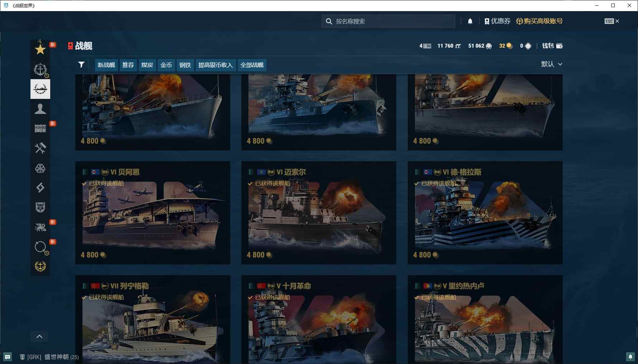The width and height of the screenshot is (638, 364).
Task: Open the camouflage pattern sidebar icon
Action: [x=40, y=168]
